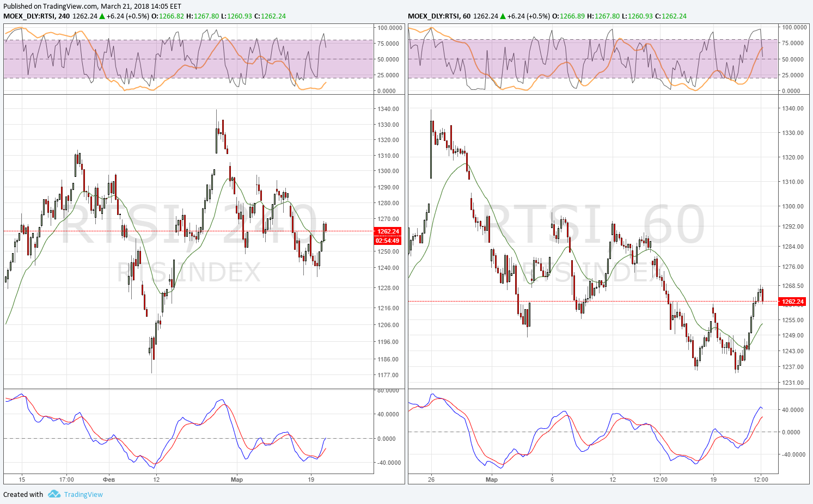The width and height of the screenshot is (813, 504).
Task: Click the '12:00' label at right axis end
Action: pos(761,480)
